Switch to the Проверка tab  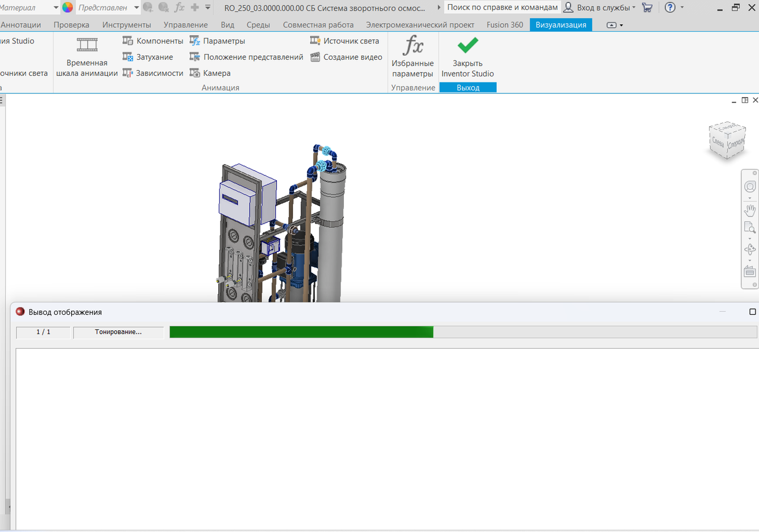pos(71,25)
